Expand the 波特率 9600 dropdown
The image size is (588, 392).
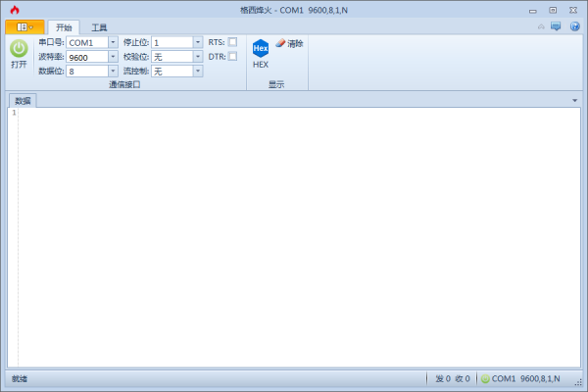pos(113,57)
